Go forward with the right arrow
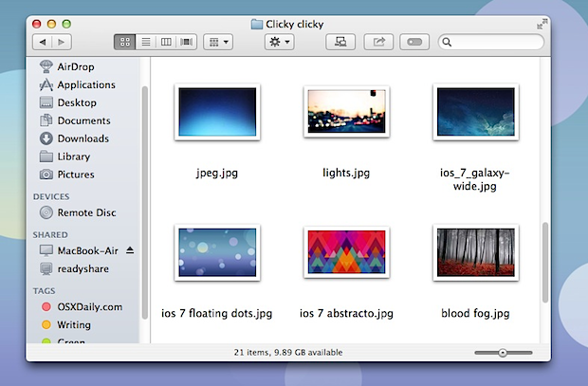This screenshot has width=588, height=386. 62,42
